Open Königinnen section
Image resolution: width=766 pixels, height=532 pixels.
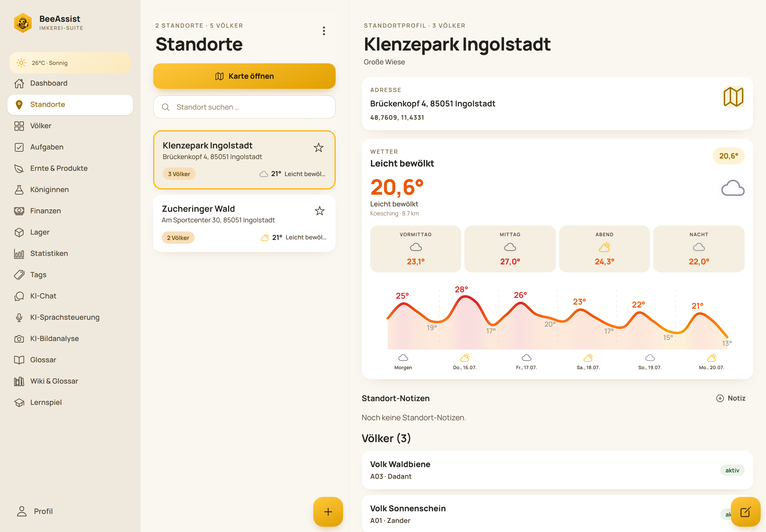[70, 190]
